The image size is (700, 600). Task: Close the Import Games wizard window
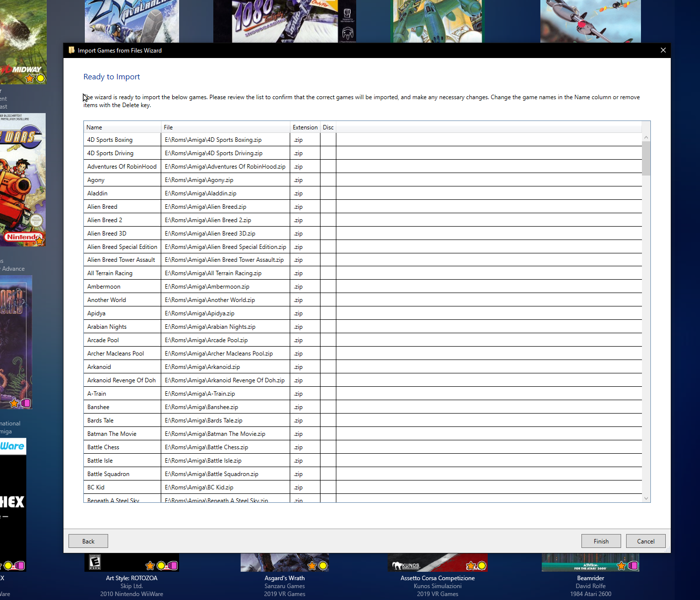tap(663, 50)
